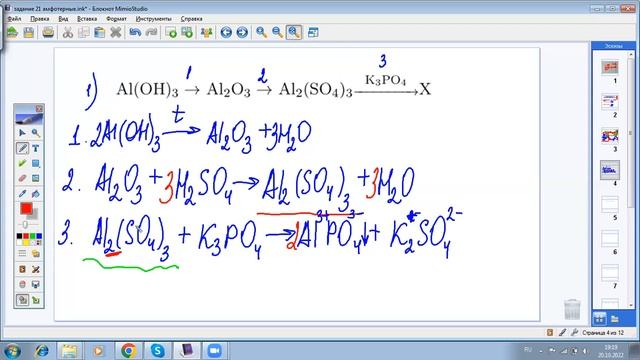640x360 pixels.
Task: Choose the eyedropper color picker tool
Action: click(x=22, y=193)
